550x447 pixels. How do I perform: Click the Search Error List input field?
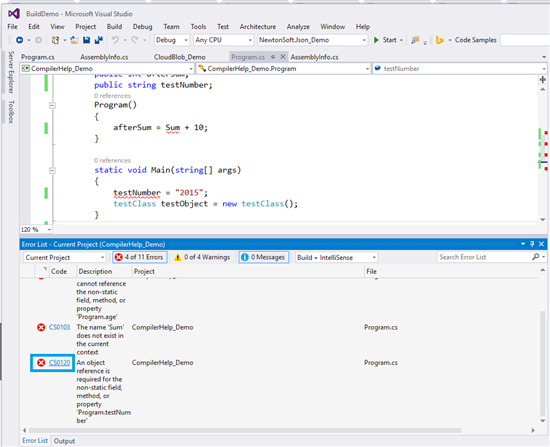pos(484,257)
